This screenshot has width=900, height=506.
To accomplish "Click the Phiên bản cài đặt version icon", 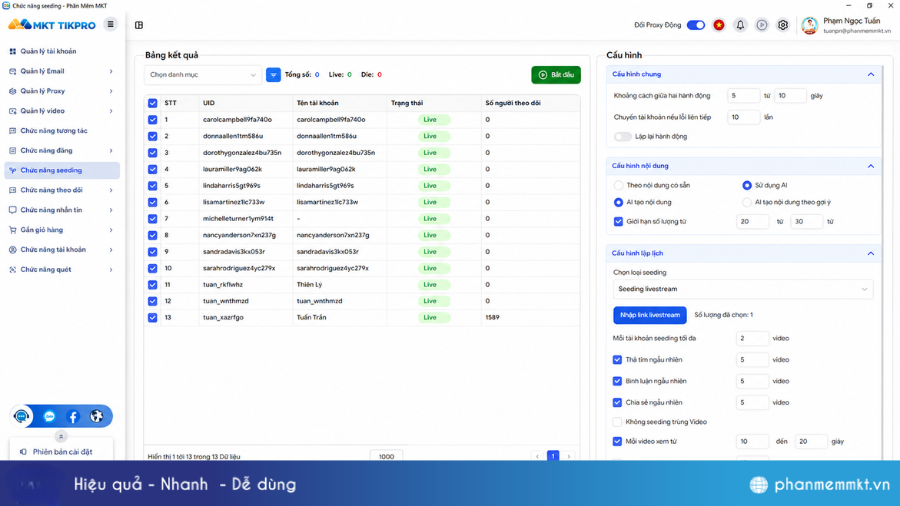I will [23, 452].
